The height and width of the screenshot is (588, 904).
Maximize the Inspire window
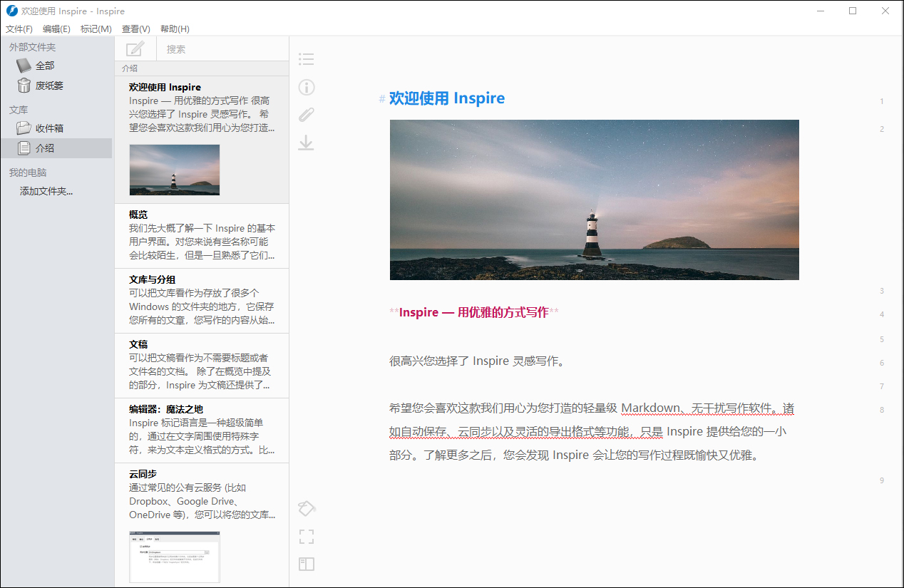tap(853, 11)
